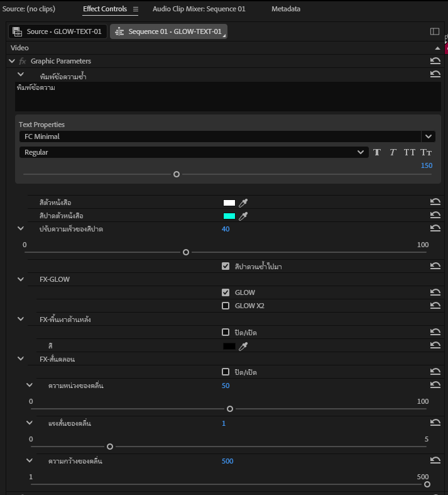The height and width of the screenshot is (495, 448).
Task: Click the Faux Bold text style icon
Action: click(x=377, y=152)
